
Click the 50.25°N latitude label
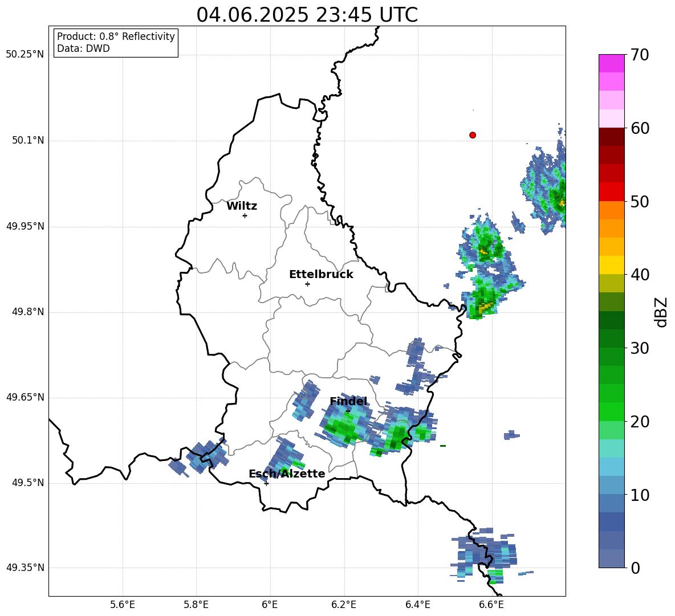25,55
